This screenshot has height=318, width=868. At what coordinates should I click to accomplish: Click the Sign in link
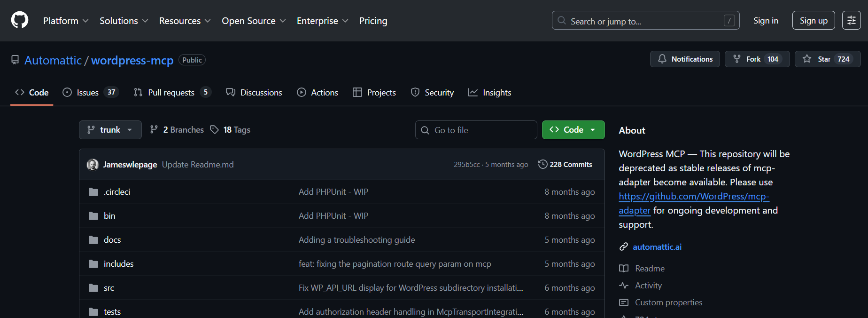coord(766,21)
